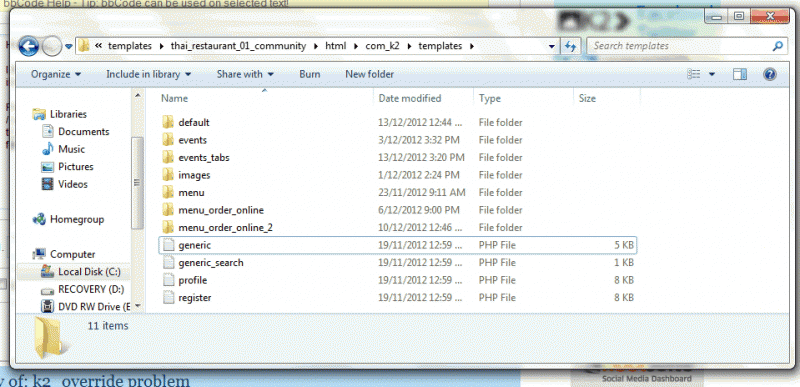
Task: Click the navigation pane scrollbar thumb
Action: [x=138, y=183]
